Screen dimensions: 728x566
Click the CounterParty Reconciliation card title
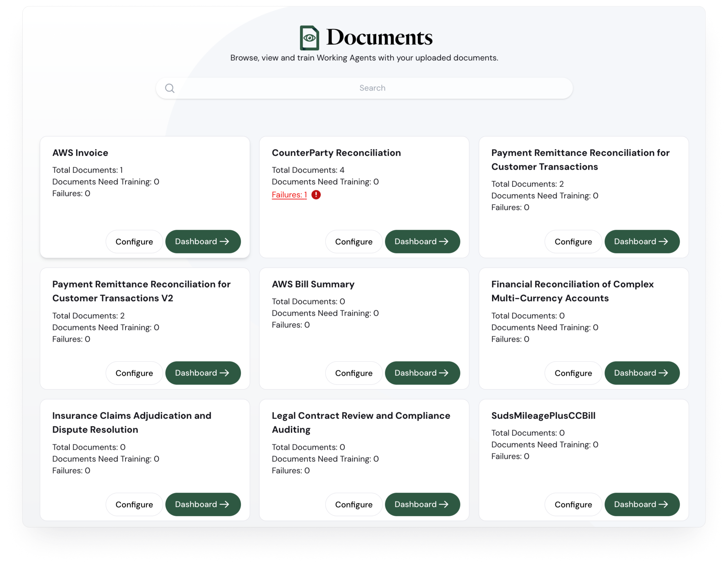coord(336,153)
